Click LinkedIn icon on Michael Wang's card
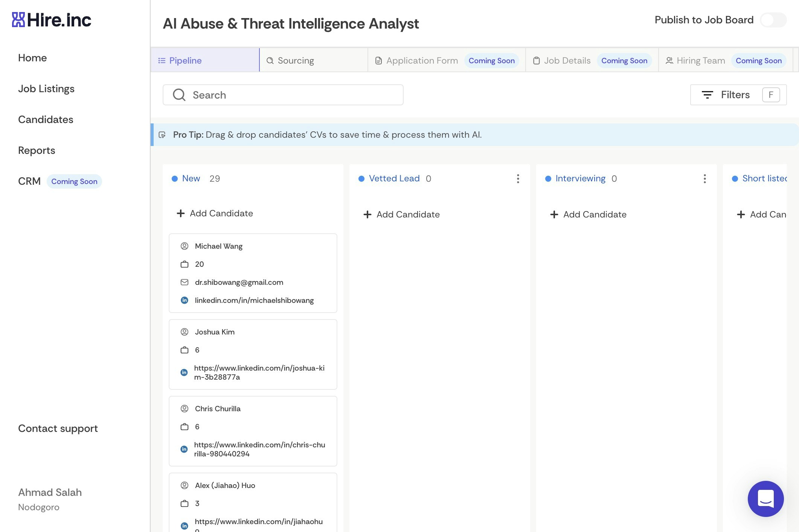Screen dimensions: 799x532 185,300
